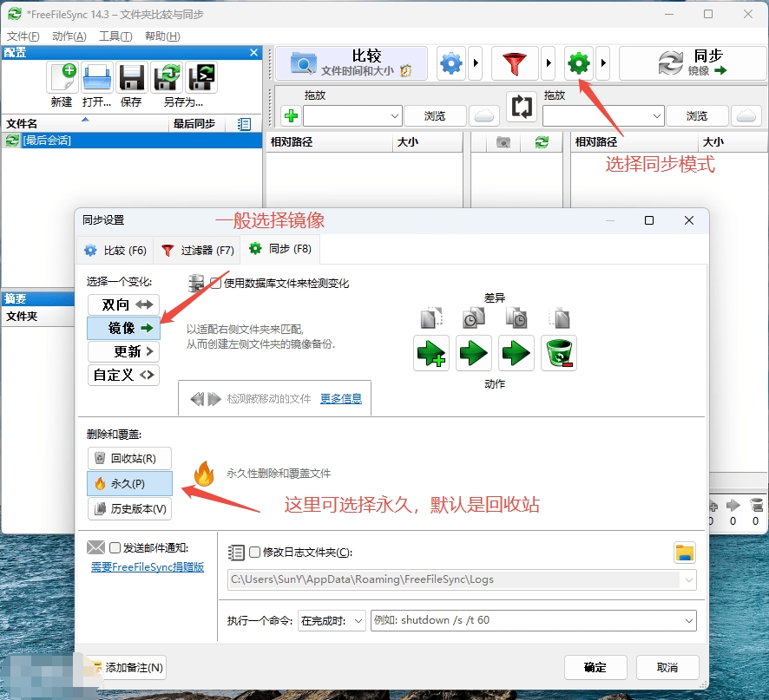Open the 更多信息 link
This screenshot has width=769, height=700.
(341, 399)
